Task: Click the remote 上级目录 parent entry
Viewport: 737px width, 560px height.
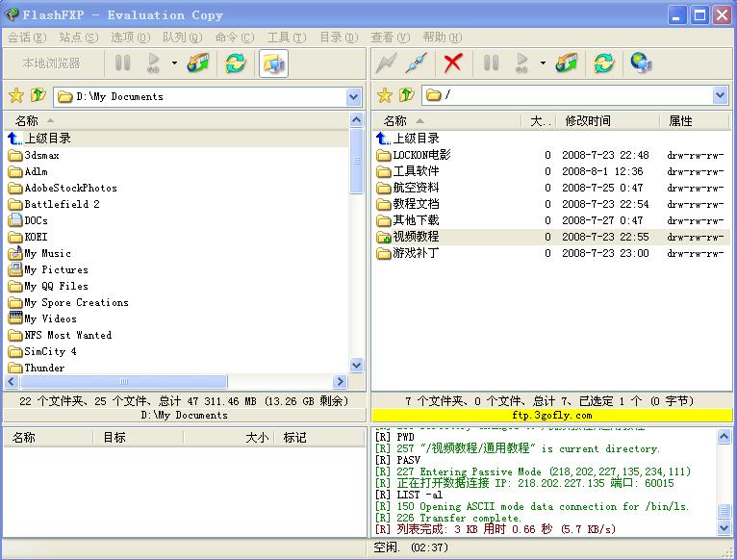Action: point(408,139)
